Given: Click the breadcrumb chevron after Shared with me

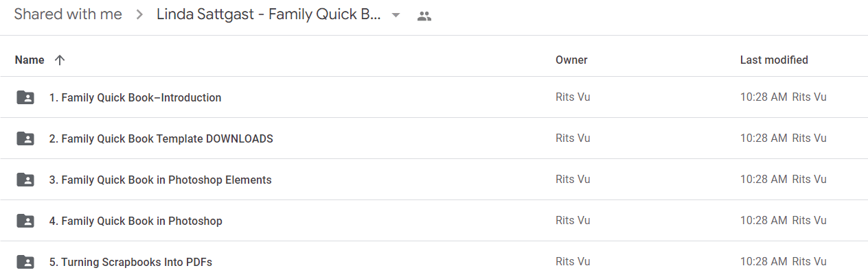Looking at the screenshot, I should 139,15.
